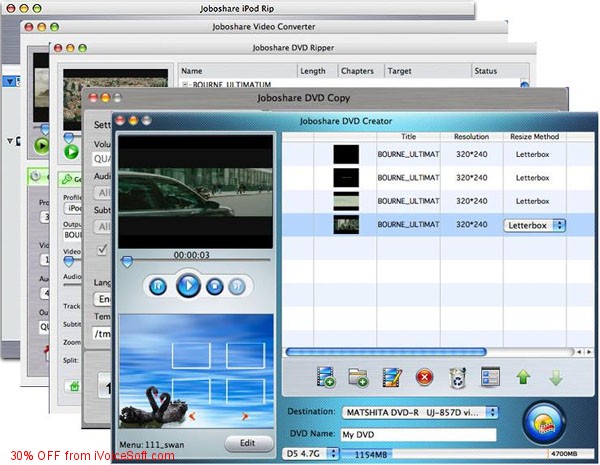The height and width of the screenshot is (465, 600).
Task: Click scrollbar right arrow under title list
Action: click(x=589, y=351)
